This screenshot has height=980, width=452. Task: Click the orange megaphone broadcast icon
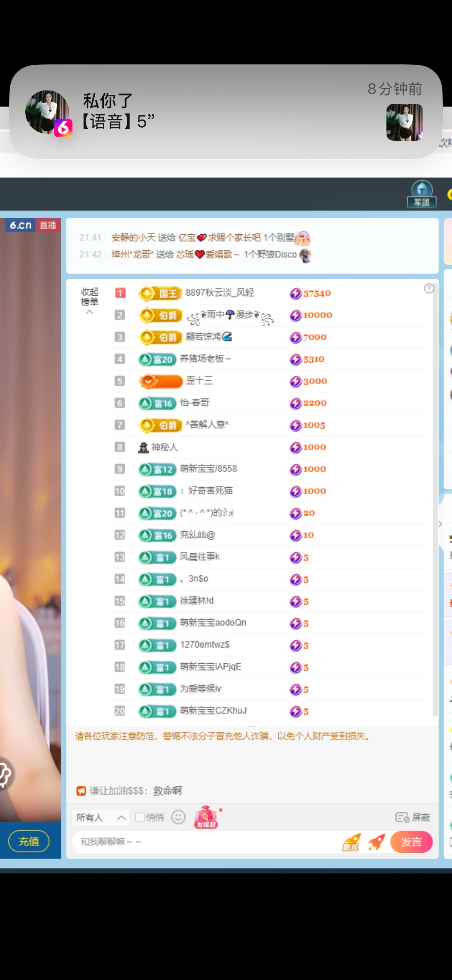[81, 791]
